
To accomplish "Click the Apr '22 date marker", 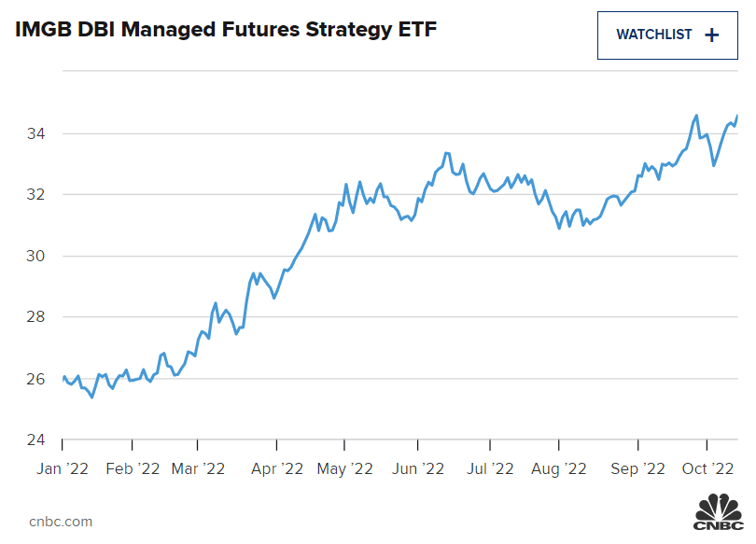I will (x=277, y=468).
